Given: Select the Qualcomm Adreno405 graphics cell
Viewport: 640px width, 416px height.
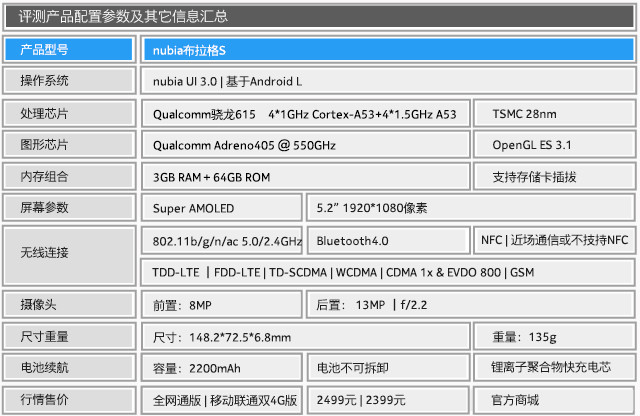Looking at the screenshot, I should pyautogui.click(x=304, y=145).
